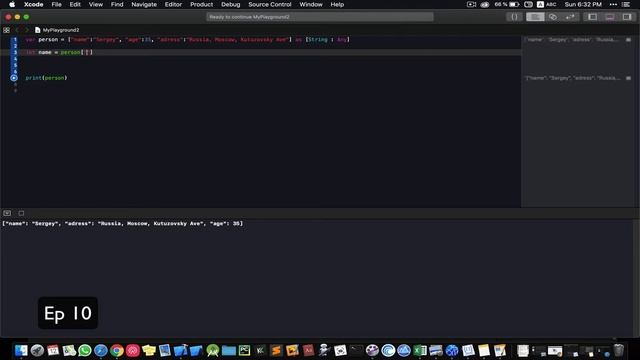Image resolution: width=640 pixels, height=360 pixels.
Task: Open the Source Control menu
Action: tap(270, 4)
